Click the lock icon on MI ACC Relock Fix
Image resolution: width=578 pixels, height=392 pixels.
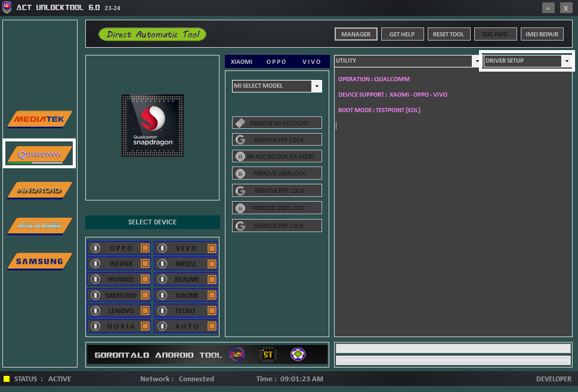[240, 156]
